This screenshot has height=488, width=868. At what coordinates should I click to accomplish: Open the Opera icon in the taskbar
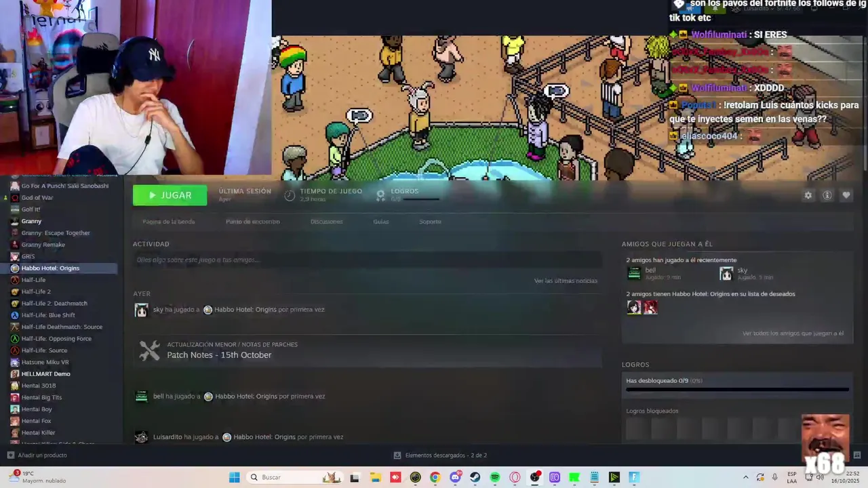(x=515, y=477)
